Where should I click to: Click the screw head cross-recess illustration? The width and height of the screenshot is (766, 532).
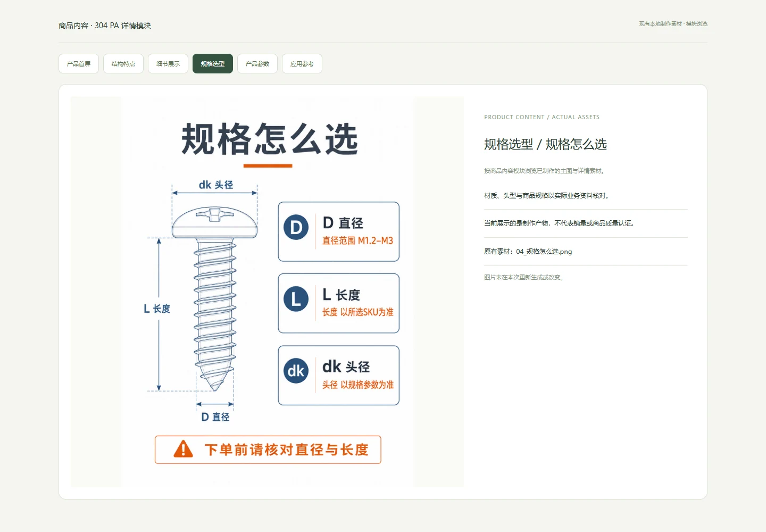[x=214, y=215]
